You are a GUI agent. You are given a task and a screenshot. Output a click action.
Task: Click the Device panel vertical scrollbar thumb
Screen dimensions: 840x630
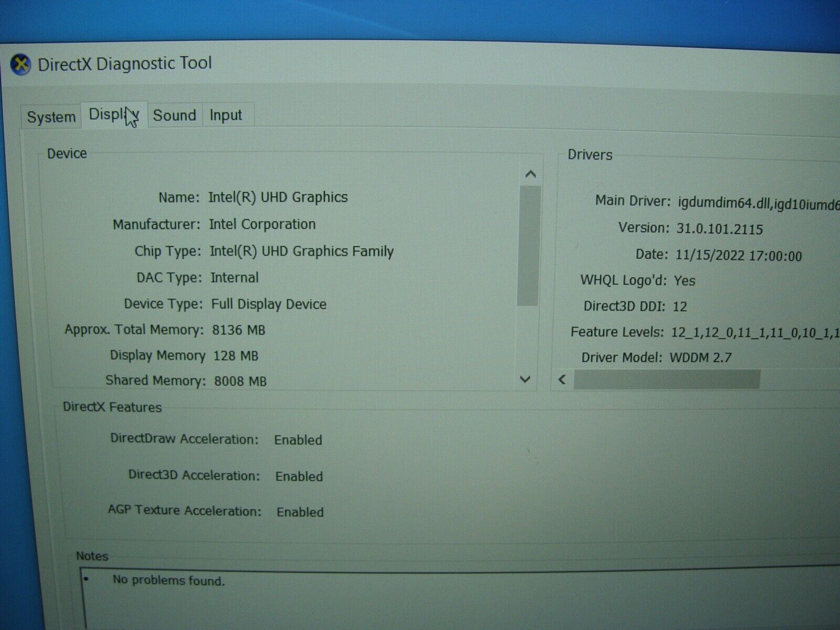528,245
